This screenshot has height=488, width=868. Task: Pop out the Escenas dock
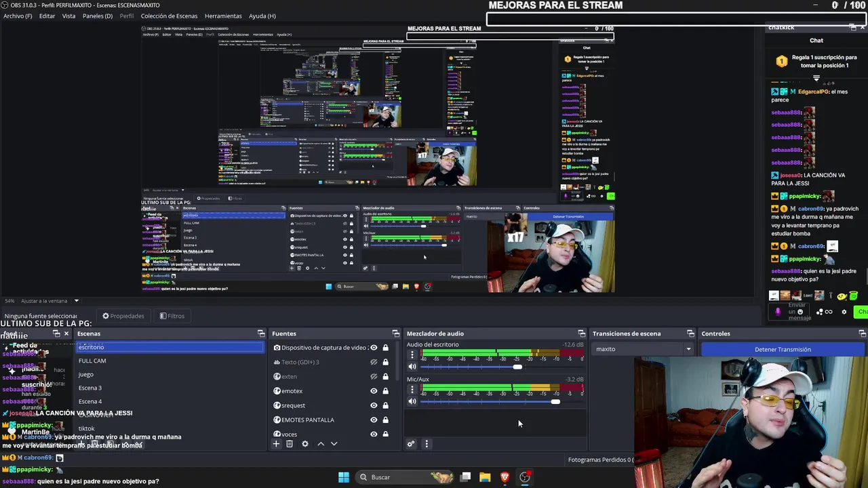[x=261, y=333]
